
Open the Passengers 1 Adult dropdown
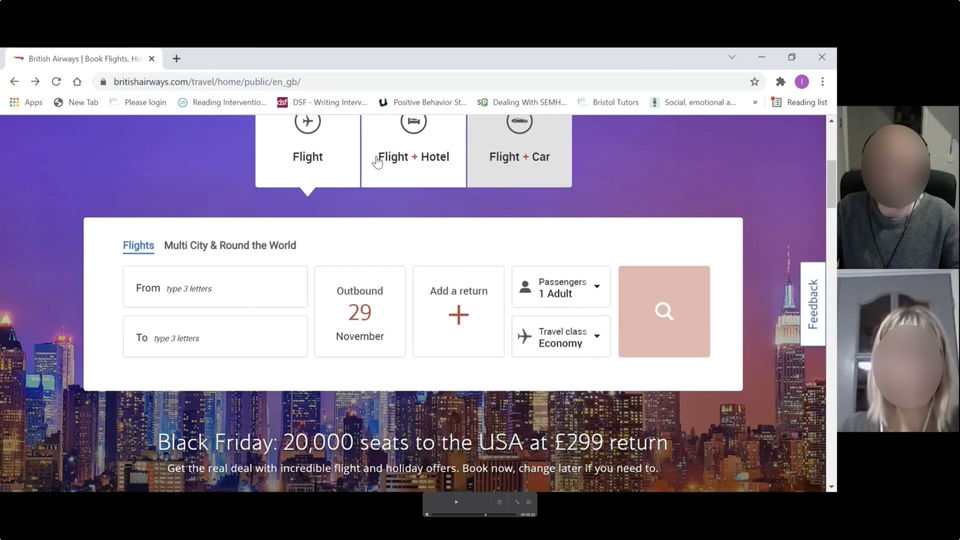[561, 287]
